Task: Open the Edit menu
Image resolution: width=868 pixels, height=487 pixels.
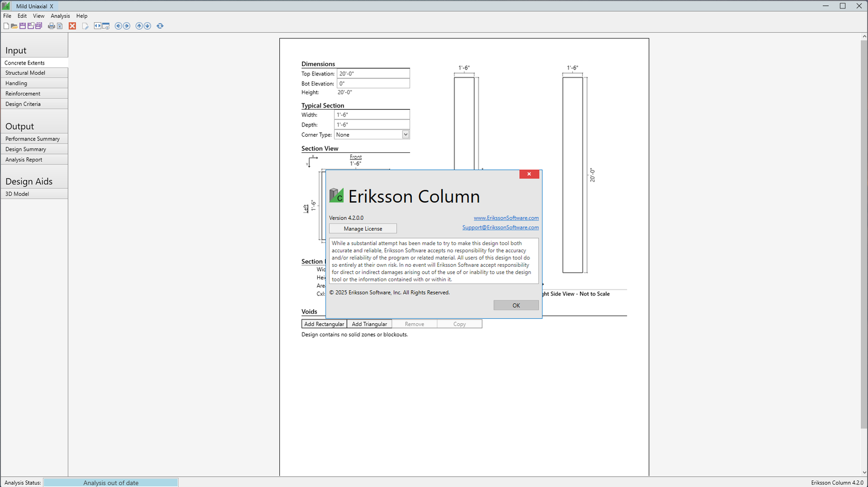Action: click(x=22, y=16)
